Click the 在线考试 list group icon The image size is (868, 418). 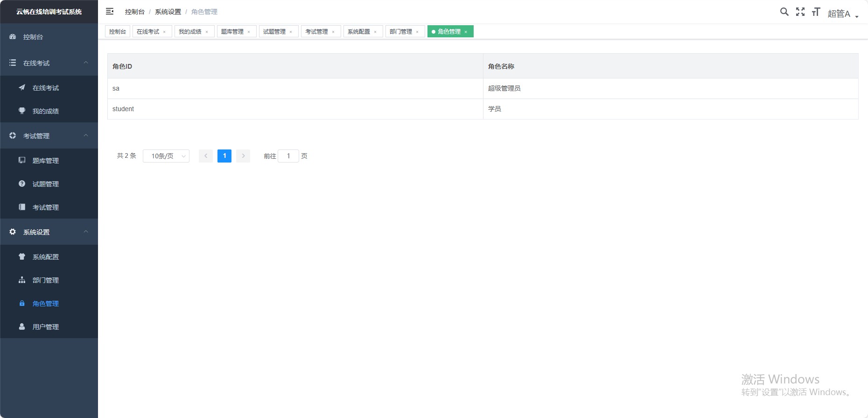[x=13, y=63]
